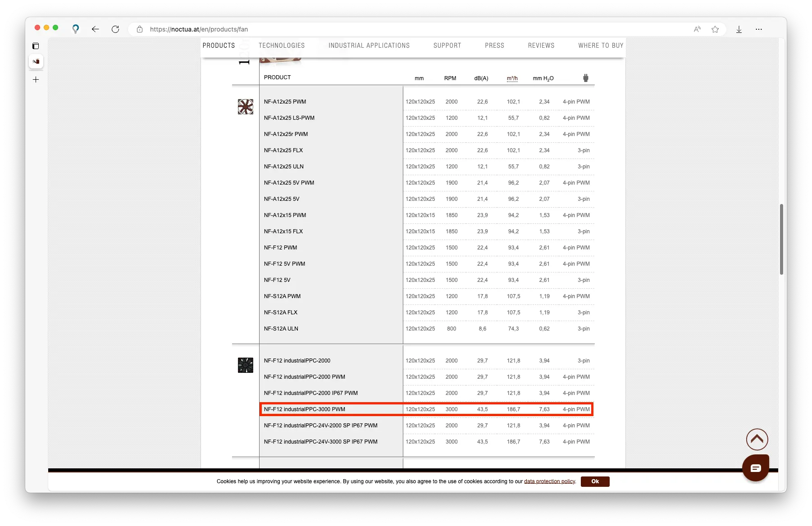
Task: Accept cookies with the Ok button
Action: tap(595, 481)
